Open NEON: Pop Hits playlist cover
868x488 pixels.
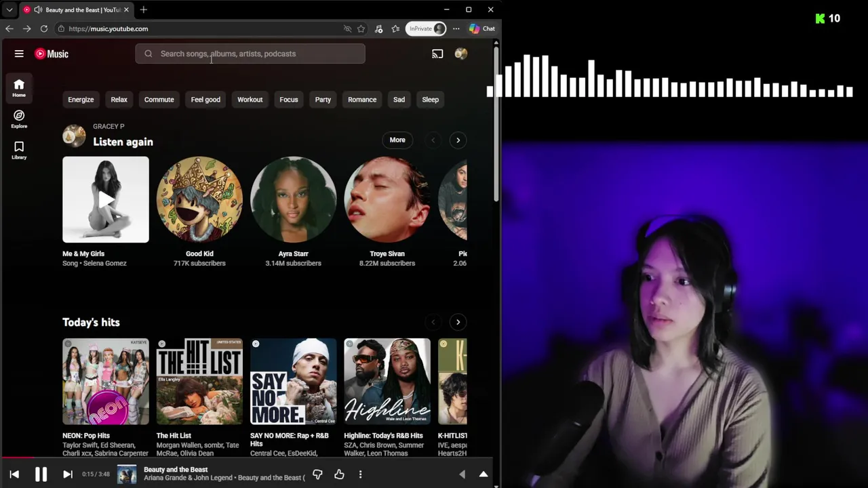click(x=106, y=382)
